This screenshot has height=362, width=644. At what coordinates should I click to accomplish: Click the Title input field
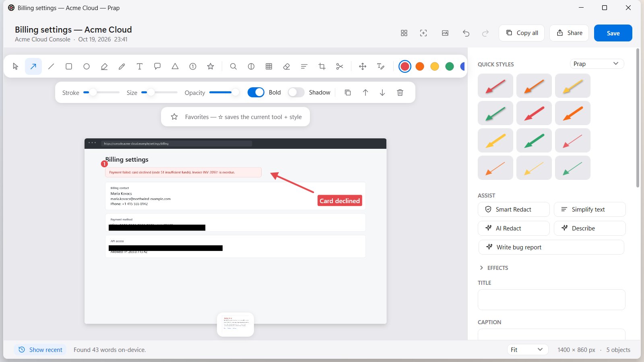pos(551,300)
